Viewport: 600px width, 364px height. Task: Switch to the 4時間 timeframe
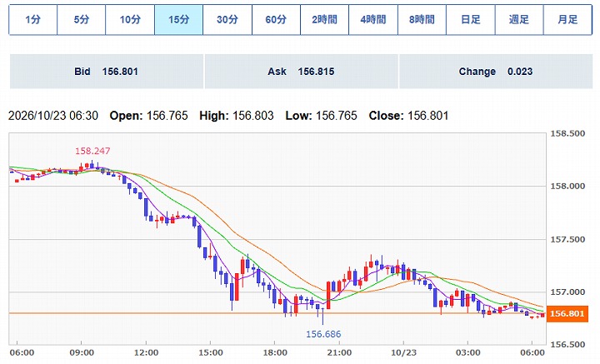373,19
